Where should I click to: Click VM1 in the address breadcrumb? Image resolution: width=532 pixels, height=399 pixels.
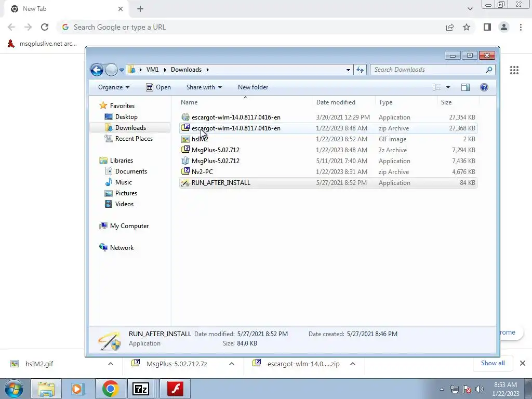click(152, 70)
